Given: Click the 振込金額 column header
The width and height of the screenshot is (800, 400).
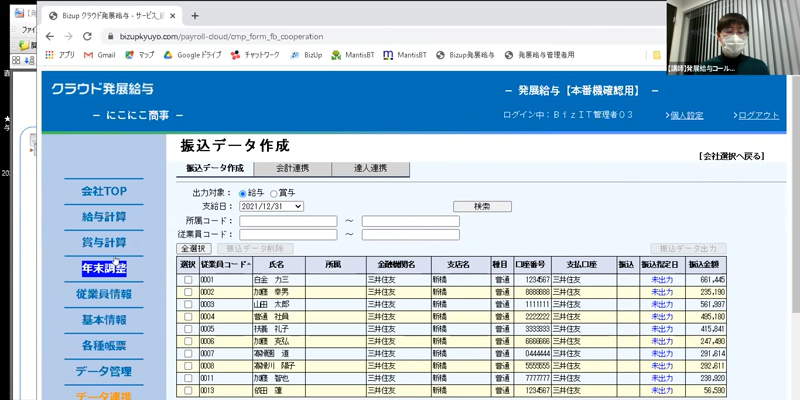Looking at the screenshot, I should pos(704,265).
